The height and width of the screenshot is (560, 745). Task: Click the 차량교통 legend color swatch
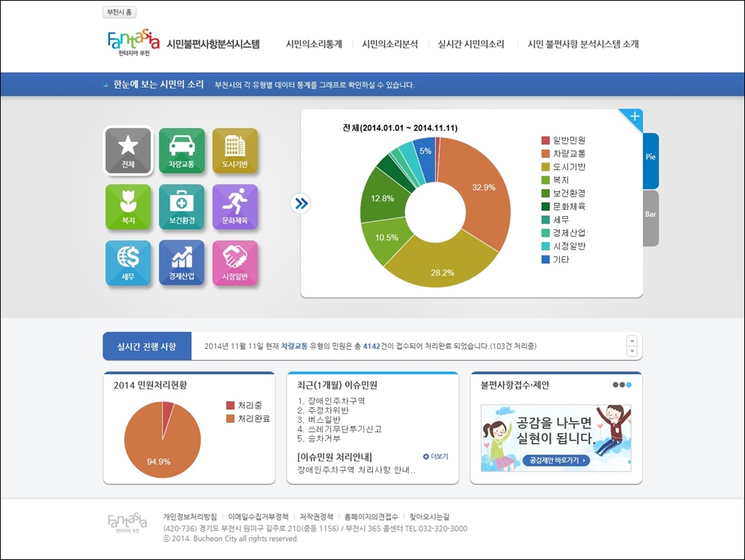pyautogui.click(x=546, y=154)
